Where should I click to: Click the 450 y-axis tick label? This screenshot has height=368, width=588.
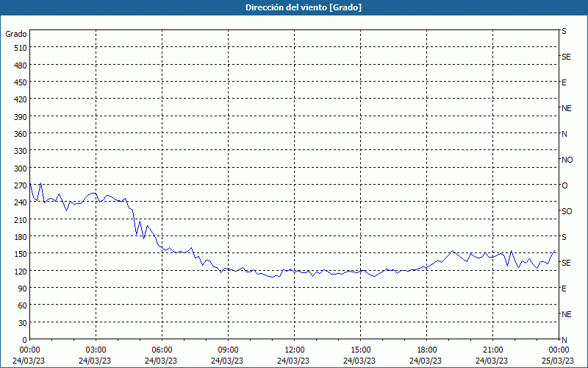tap(21, 82)
